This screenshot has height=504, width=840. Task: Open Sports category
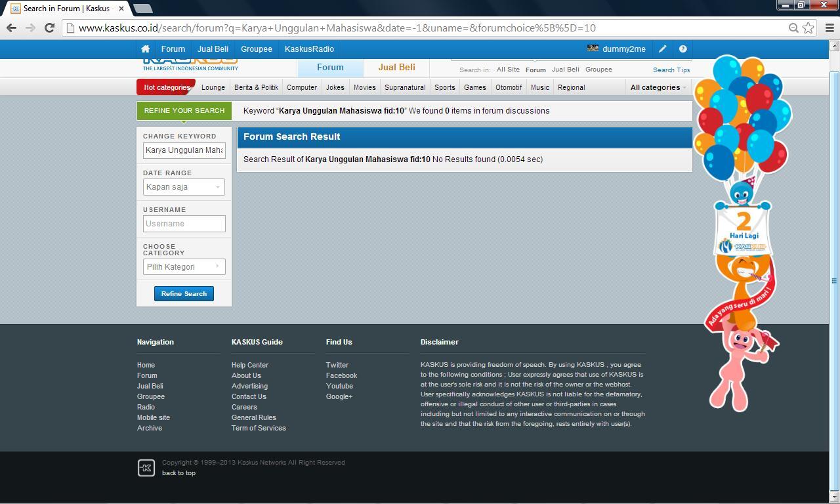(x=444, y=87)
